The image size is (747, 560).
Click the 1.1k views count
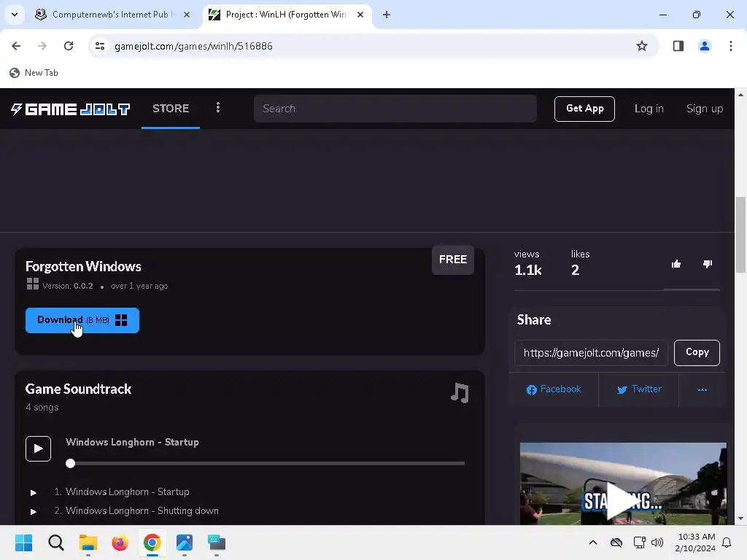[x=528, y=271]
